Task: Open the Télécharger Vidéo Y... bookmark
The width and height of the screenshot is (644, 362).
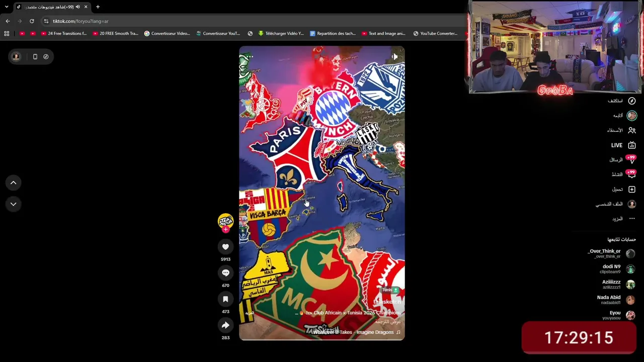Action: (281, 34)
